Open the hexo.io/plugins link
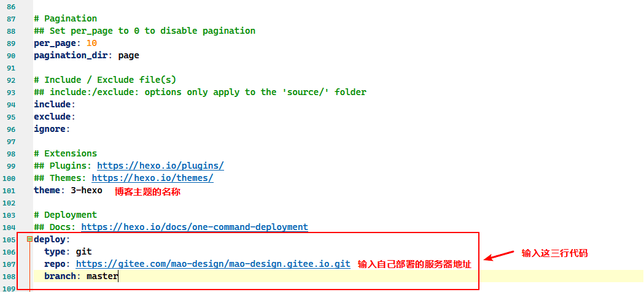This screenshot has width=644, height=292. click(161, 166)
